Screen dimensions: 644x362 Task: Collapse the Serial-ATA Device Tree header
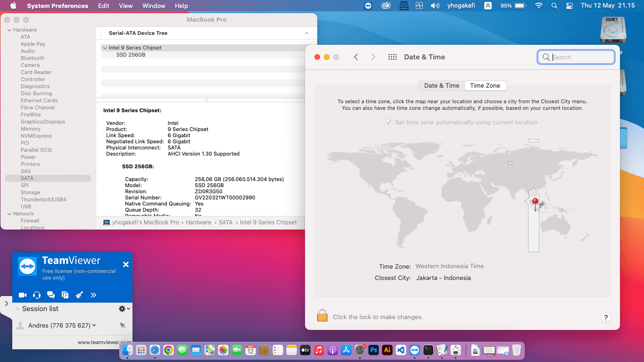306,33
